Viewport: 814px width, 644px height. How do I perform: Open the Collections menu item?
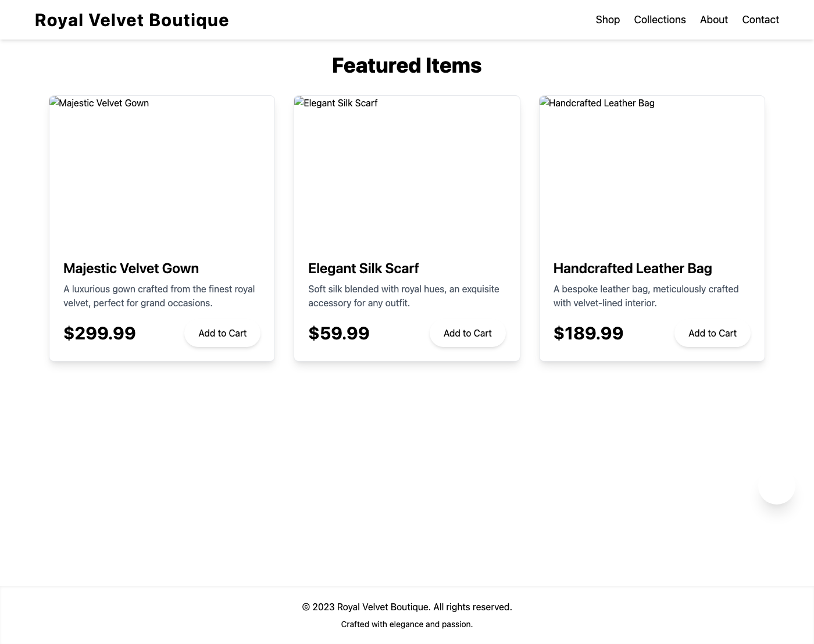click(x=659, y=19)
